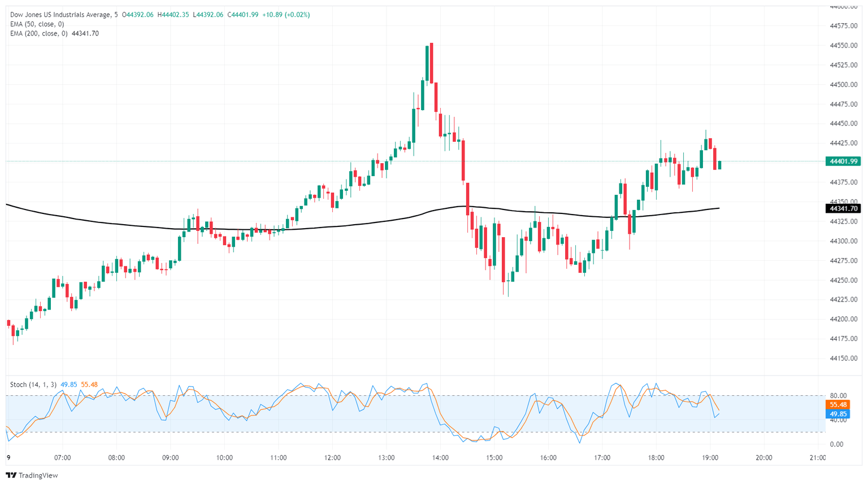868x485 pixels.
Task: Click the 44500.00 price scale label
Action: coord(844,85)
